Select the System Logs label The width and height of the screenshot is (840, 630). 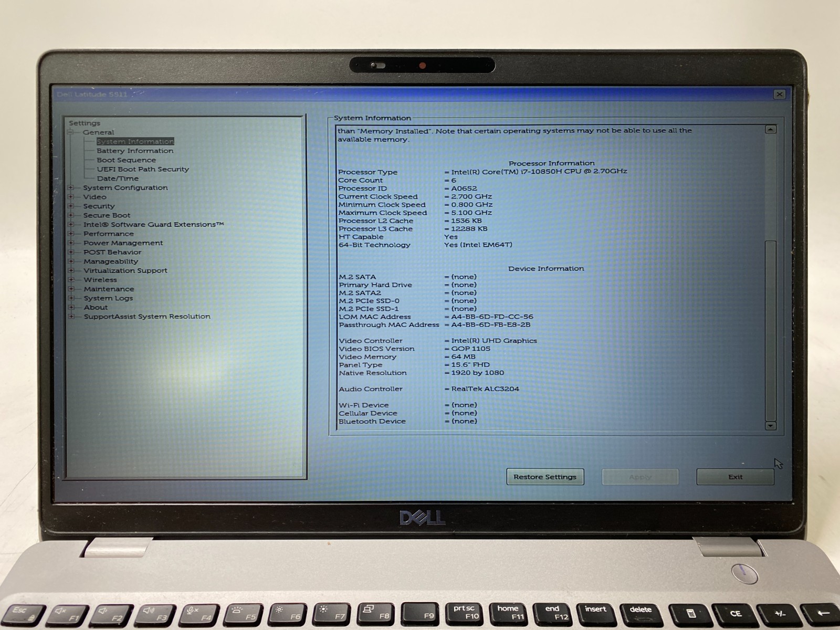click(108, 298)
